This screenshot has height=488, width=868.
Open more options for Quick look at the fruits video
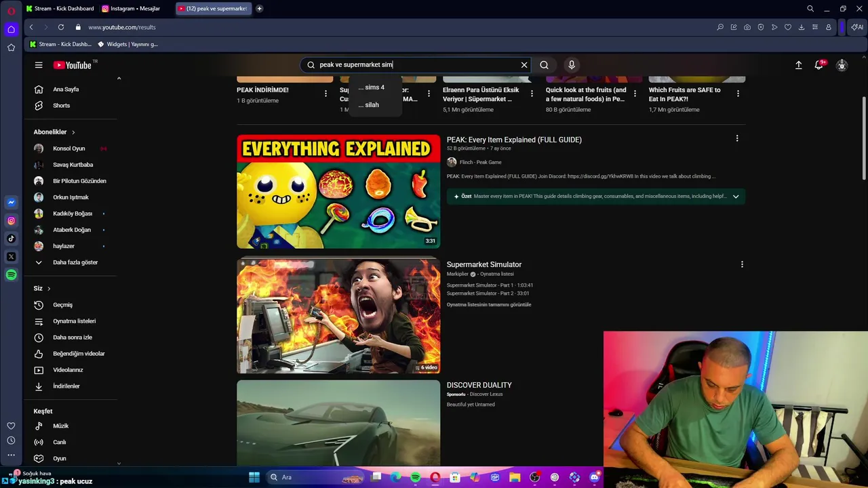click(635, 94)
